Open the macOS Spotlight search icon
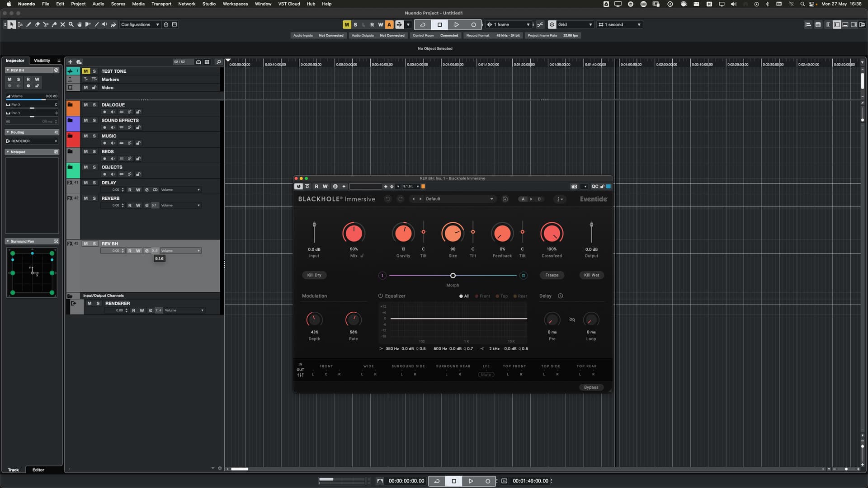The height and width of the screenshot is (488, 868). (802, 4)
